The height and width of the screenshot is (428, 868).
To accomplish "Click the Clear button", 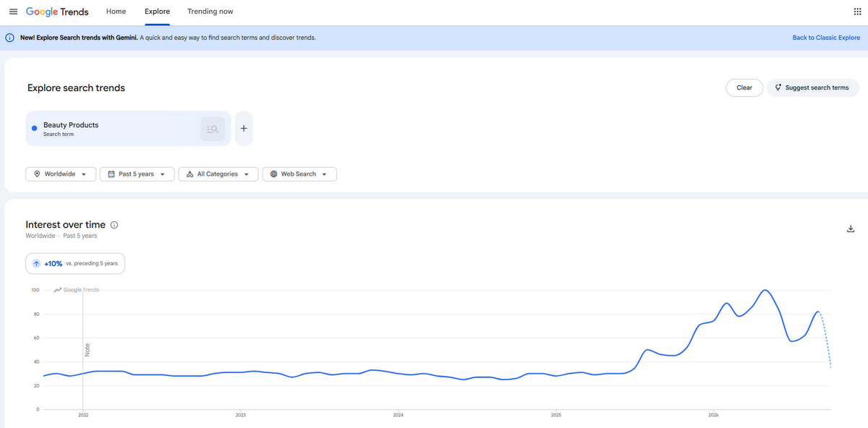I will (x=744, y=87).
